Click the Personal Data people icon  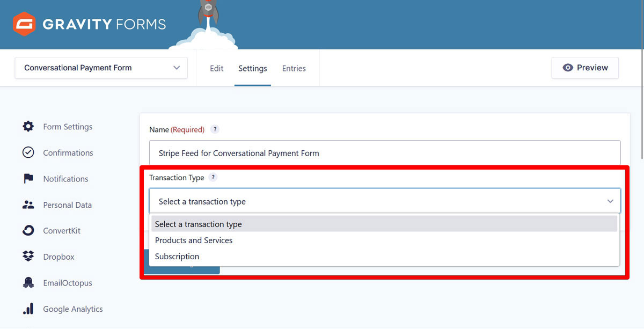28,204
